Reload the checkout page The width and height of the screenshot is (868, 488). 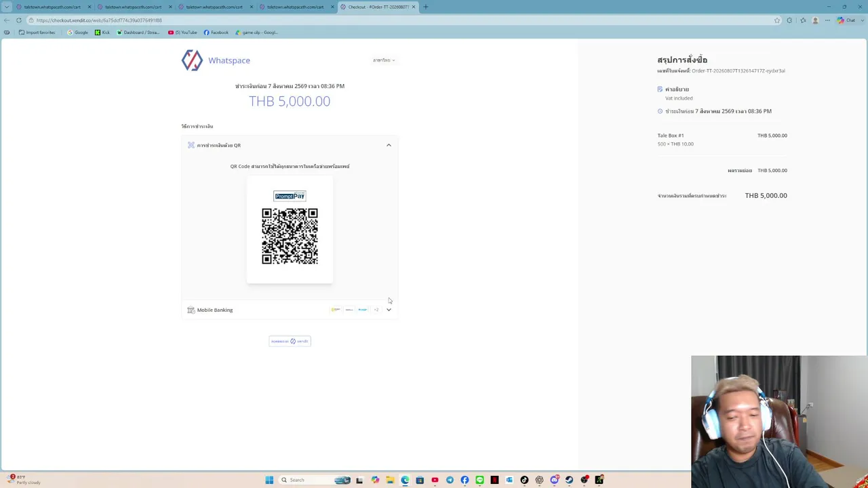[x=19, y=20]
